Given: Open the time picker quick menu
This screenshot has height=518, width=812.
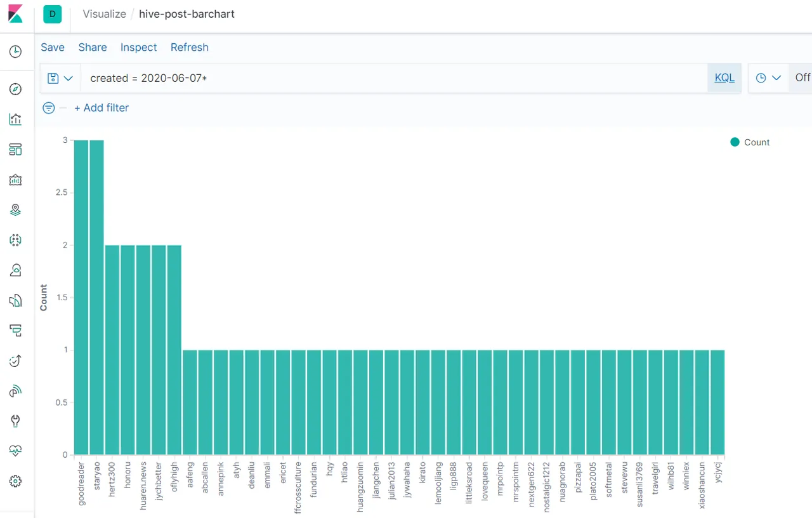Looking at the screenshot, I should point(768,77).
